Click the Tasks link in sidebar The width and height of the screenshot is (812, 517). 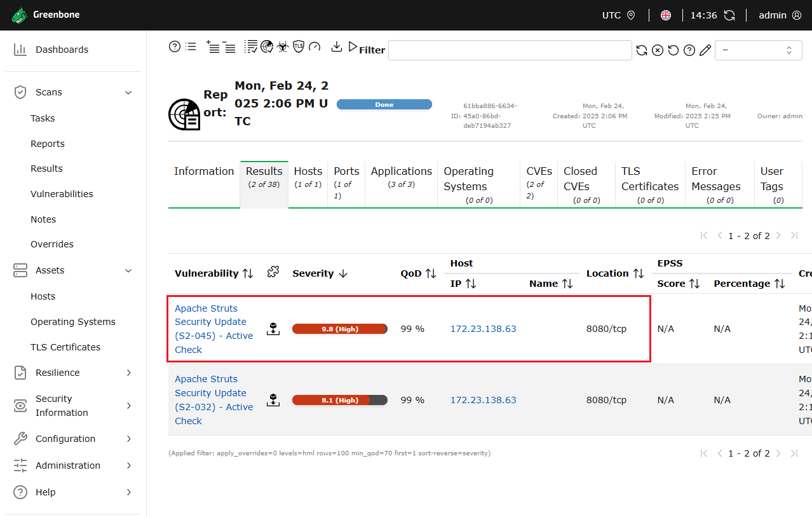[43, 118]
